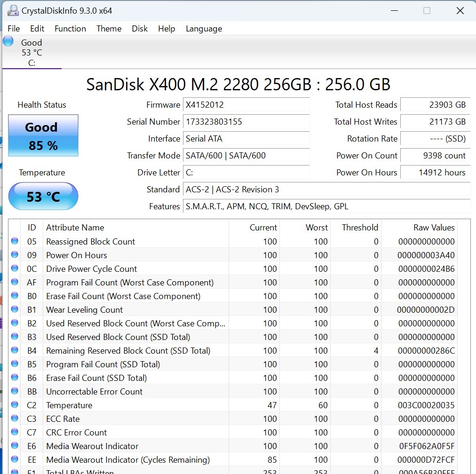The height and width of the screenshot is (474, 476).
Task: Click the Serial Number field
Action: pos(246,122)
